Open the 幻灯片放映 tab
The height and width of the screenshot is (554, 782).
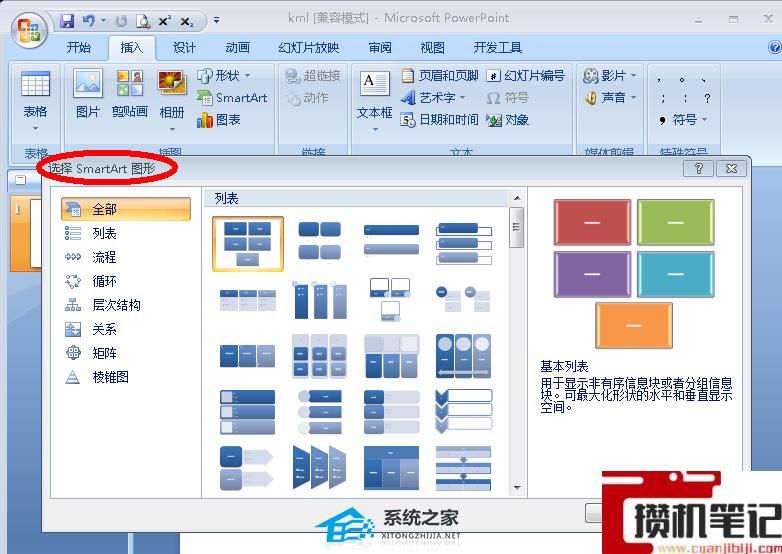point(309,47)
